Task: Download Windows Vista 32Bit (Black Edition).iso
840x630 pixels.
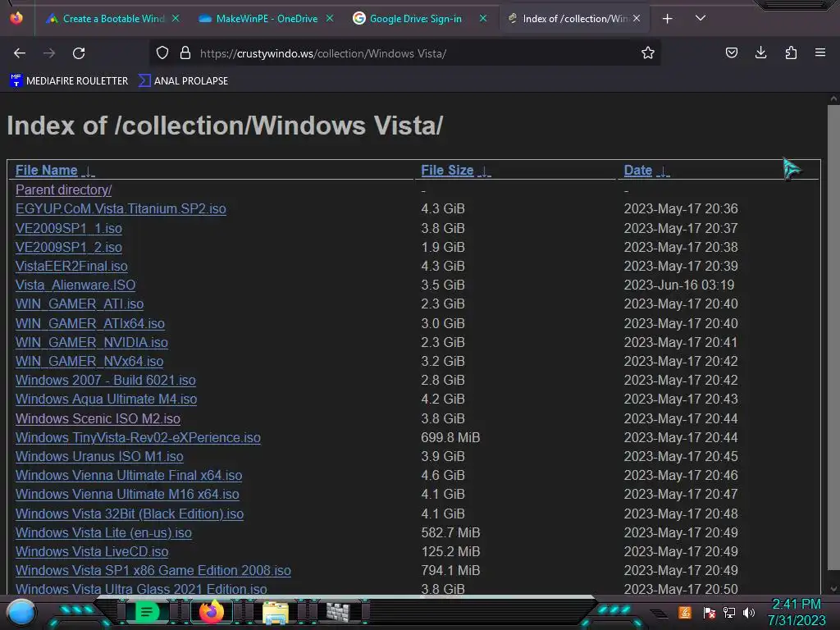Action: point(130,514)
